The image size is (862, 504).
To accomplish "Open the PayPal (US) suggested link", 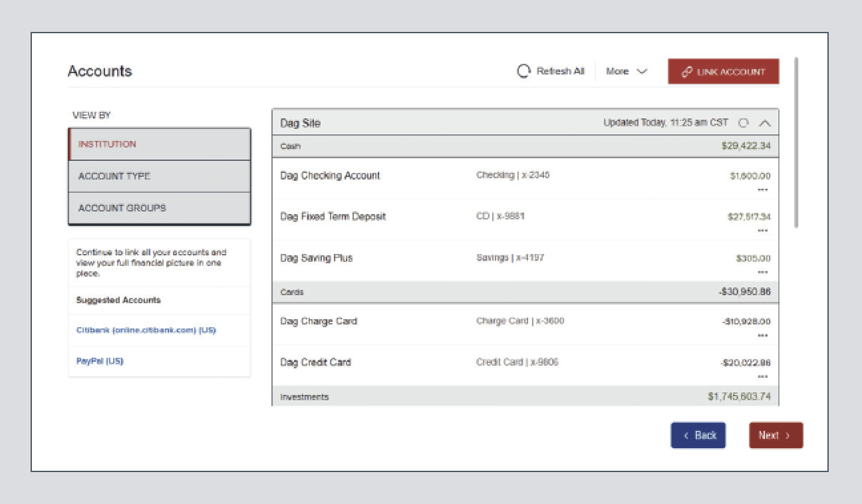I will pos(100,361).
